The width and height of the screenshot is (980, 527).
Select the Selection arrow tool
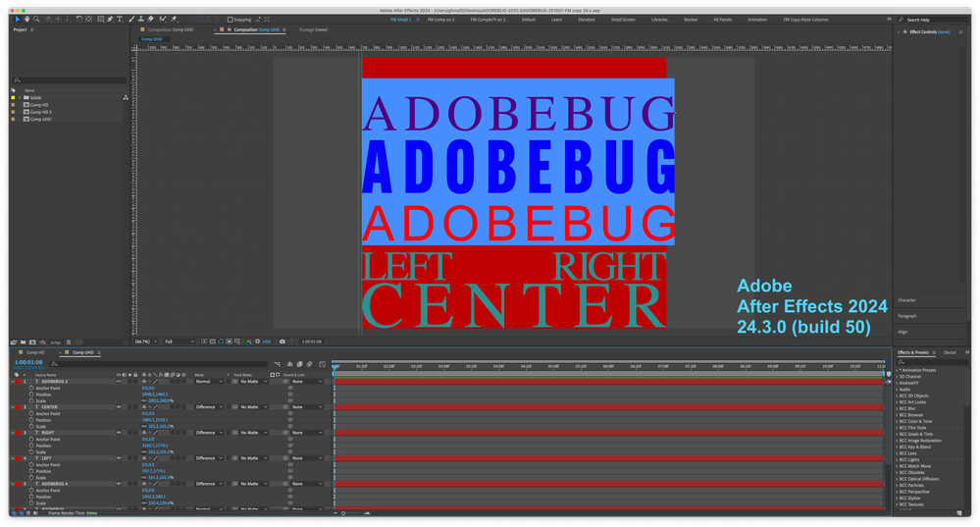pyautogui.click(x=18, y=20)
